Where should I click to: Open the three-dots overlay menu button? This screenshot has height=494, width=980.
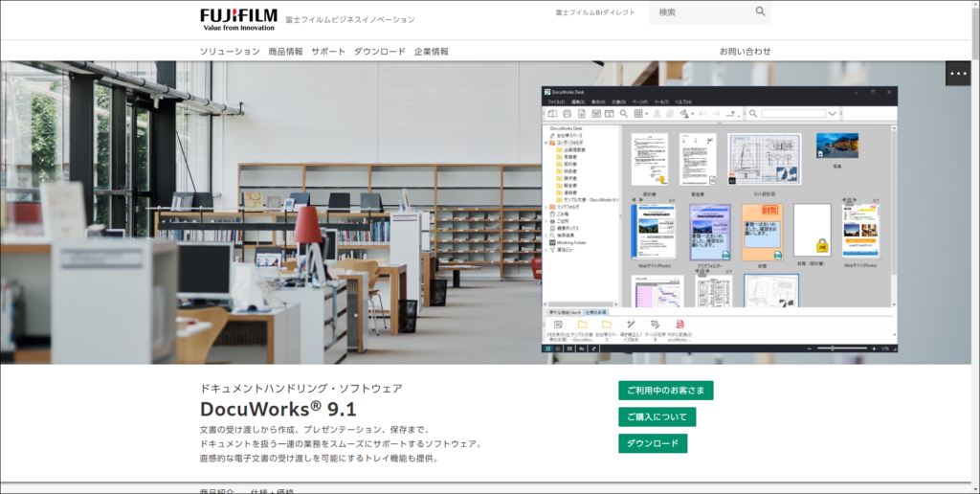click(958, 74)
